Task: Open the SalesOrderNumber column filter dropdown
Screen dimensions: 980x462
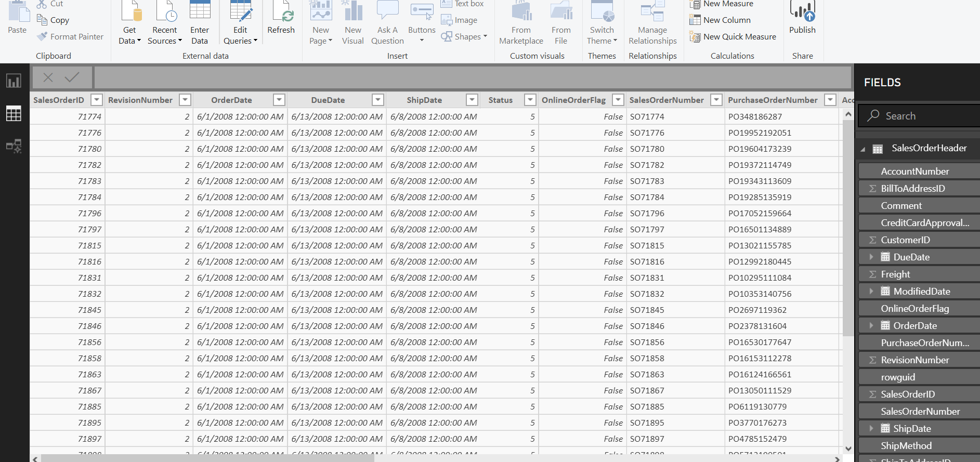Action: (x=716, y=100)
